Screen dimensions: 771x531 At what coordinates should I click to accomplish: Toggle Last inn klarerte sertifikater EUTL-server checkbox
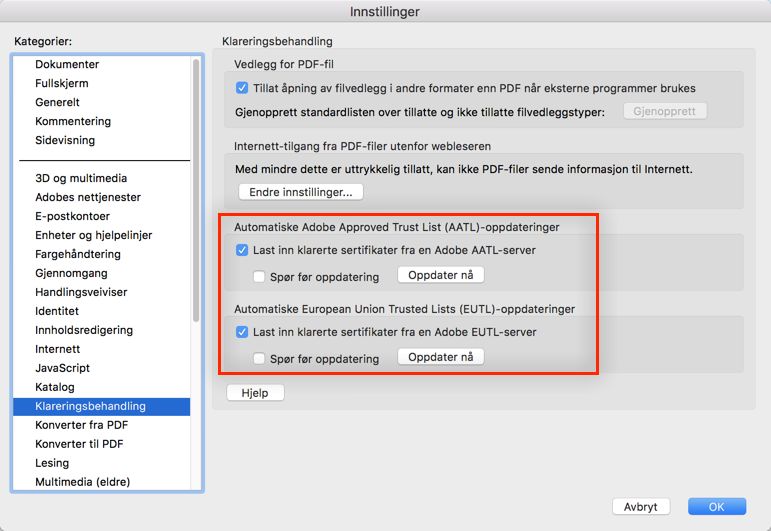point(242,332)
